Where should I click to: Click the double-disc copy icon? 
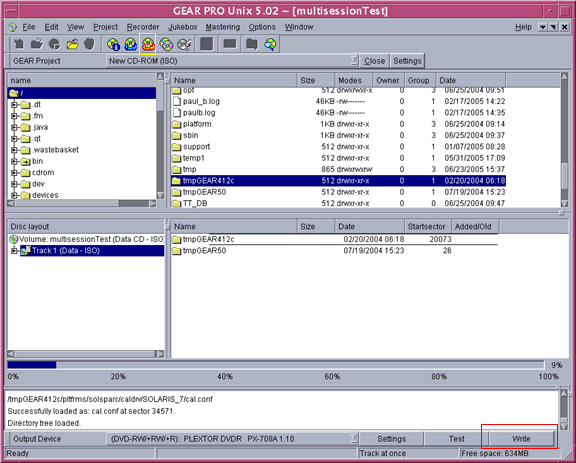pos(166,44)
